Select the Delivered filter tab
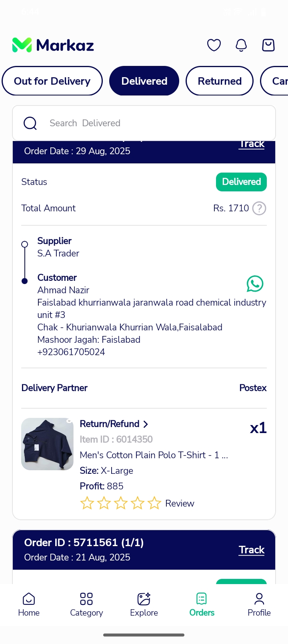The height and width of the screenshot is (644, 288). (x=144, y=81)
